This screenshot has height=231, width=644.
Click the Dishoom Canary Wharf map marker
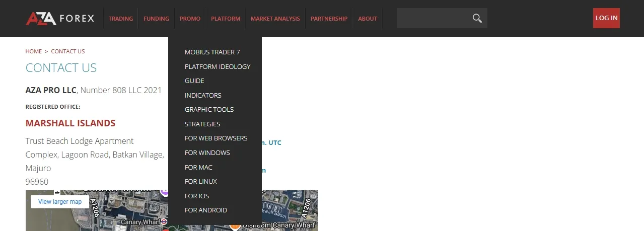[x=235, y=226]
